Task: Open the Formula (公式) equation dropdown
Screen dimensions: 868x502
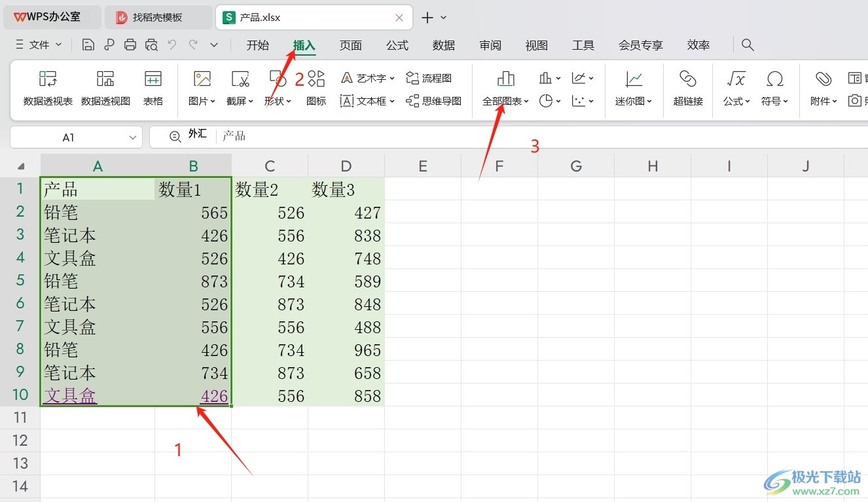Action: (x=736, y=88)
